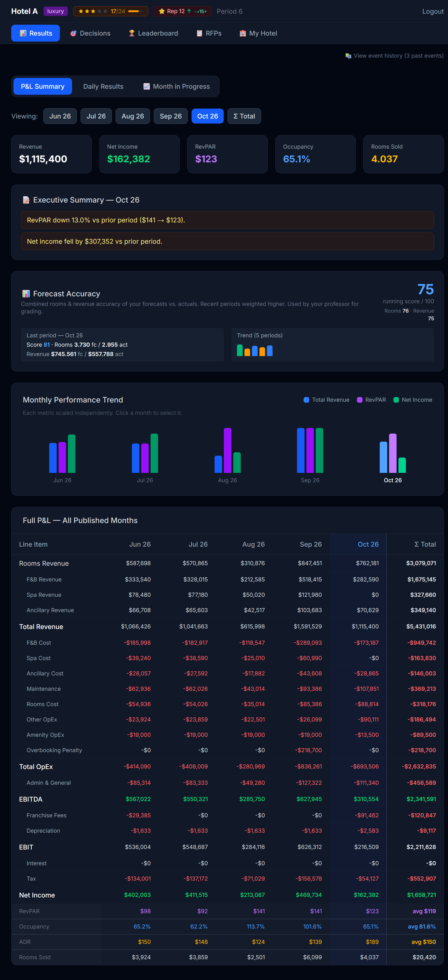Click the Σ Total table column header

point(425,544)
